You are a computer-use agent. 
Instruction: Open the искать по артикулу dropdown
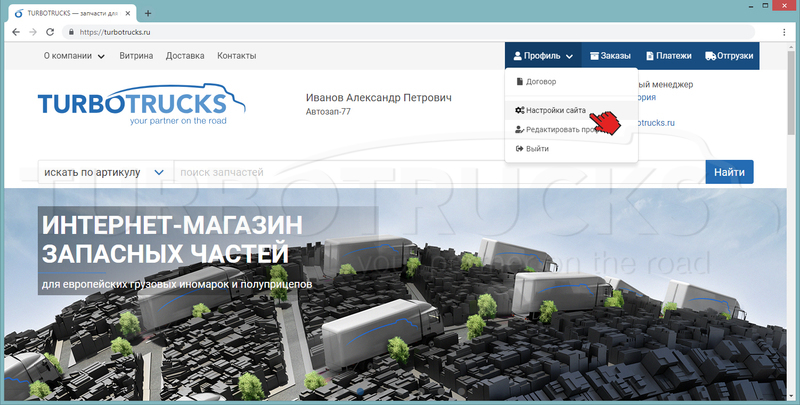(x=106, y=172)
